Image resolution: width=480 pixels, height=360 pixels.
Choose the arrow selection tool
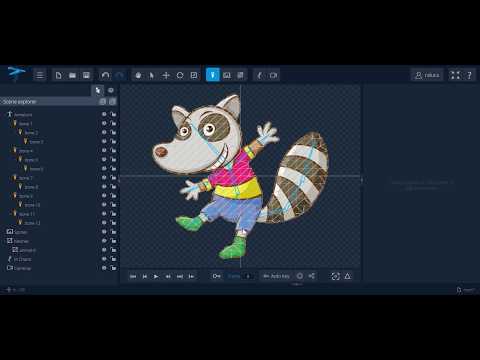point(152,75)
